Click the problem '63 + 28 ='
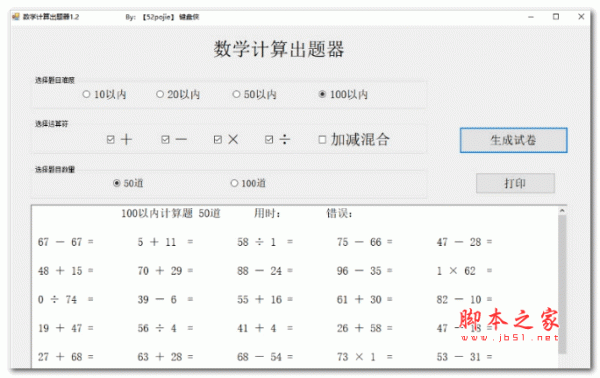Viewport: 600px width, 378px height. pyautogui.click(x=165, y=357)
